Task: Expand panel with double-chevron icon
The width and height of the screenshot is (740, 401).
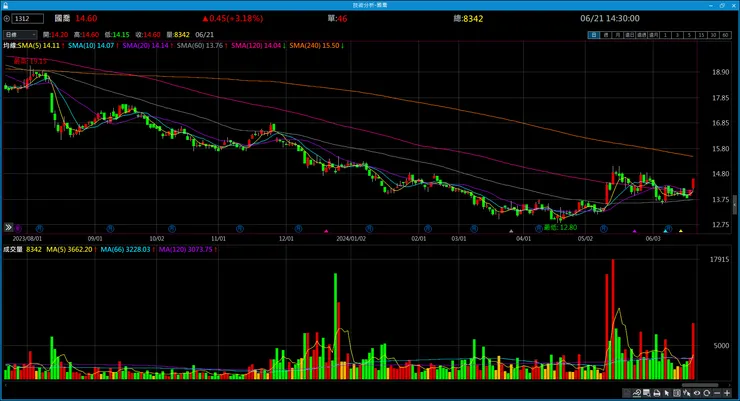Action: click(x=8, y=227)
